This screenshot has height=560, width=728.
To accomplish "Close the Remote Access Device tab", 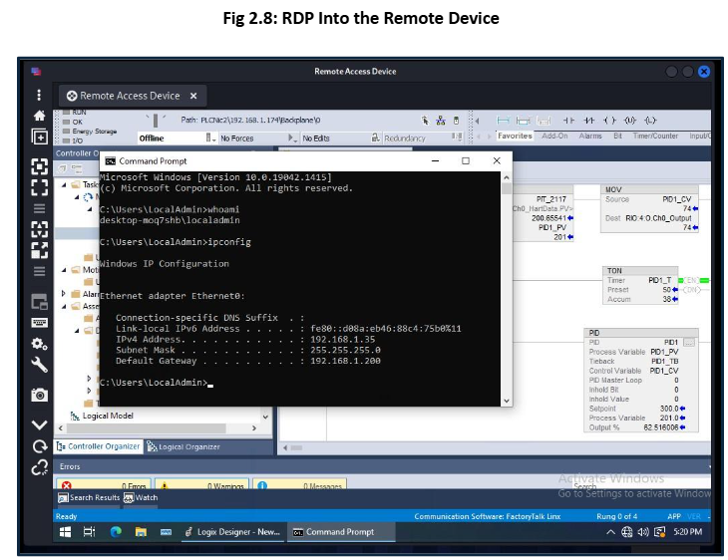I will (193, 96).
